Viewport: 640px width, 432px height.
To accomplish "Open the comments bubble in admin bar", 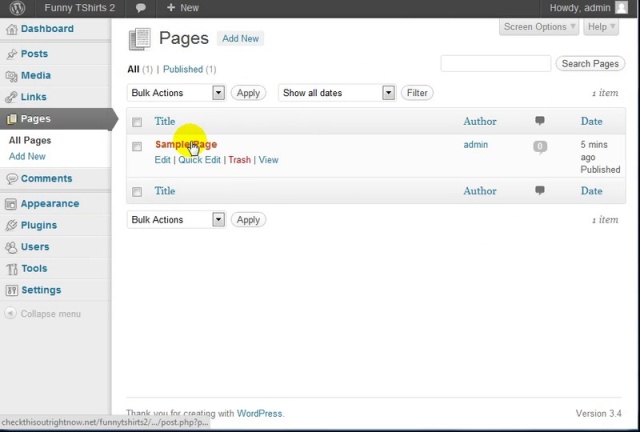I will 140,8.
